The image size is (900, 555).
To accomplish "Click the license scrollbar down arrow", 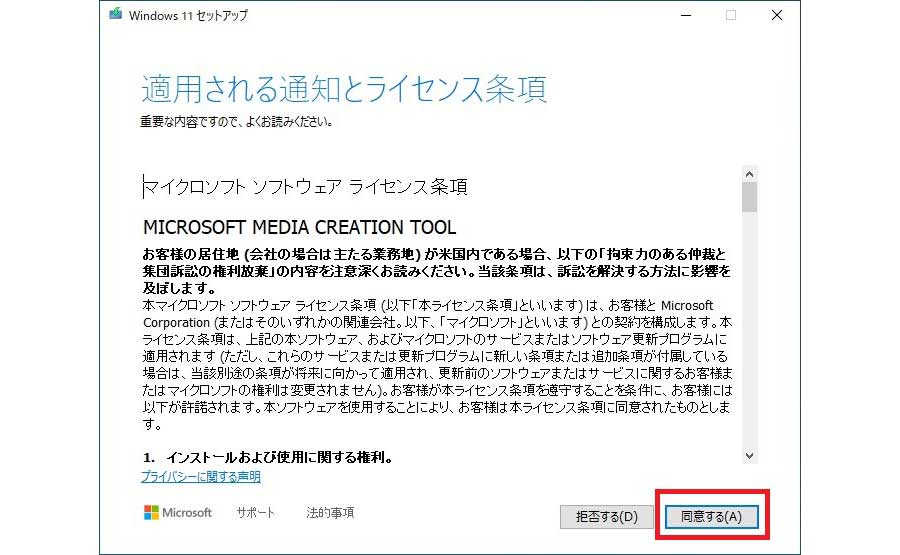I will click(x=749, y=455).
